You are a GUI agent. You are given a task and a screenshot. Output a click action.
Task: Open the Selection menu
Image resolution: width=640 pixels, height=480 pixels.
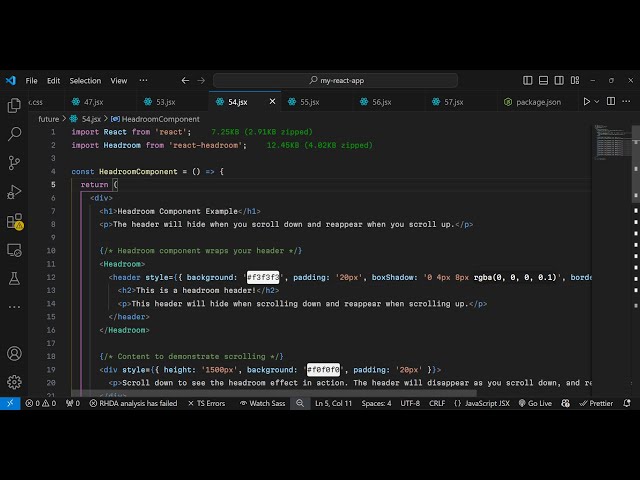coord(85,80)
